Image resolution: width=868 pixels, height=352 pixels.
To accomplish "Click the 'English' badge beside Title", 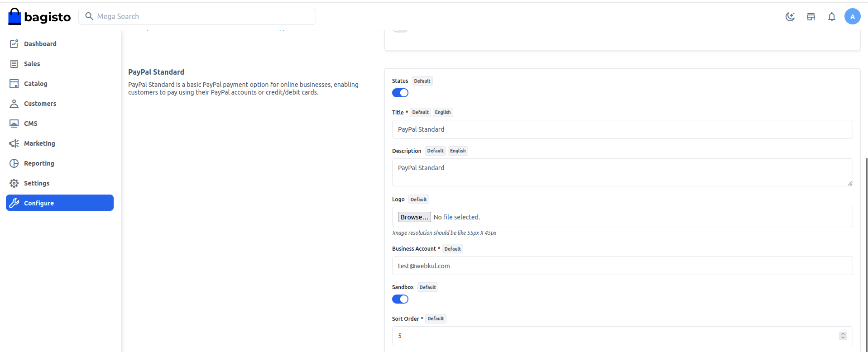I will click(443, 112).
